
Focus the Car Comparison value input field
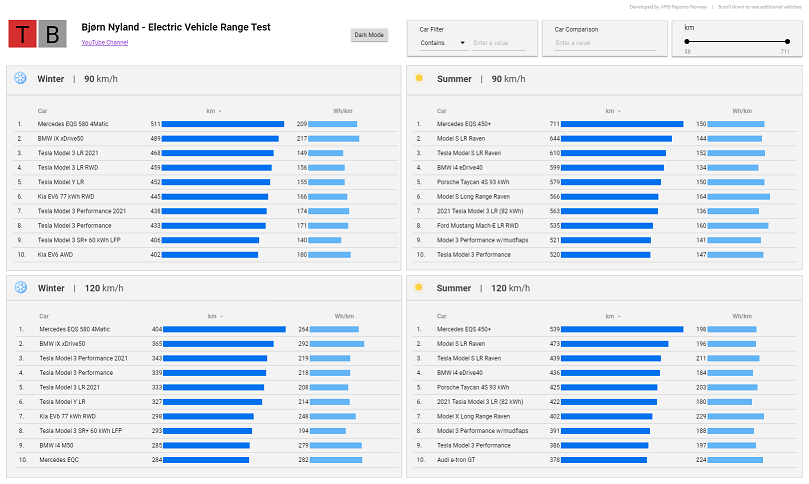click(605, 43)
